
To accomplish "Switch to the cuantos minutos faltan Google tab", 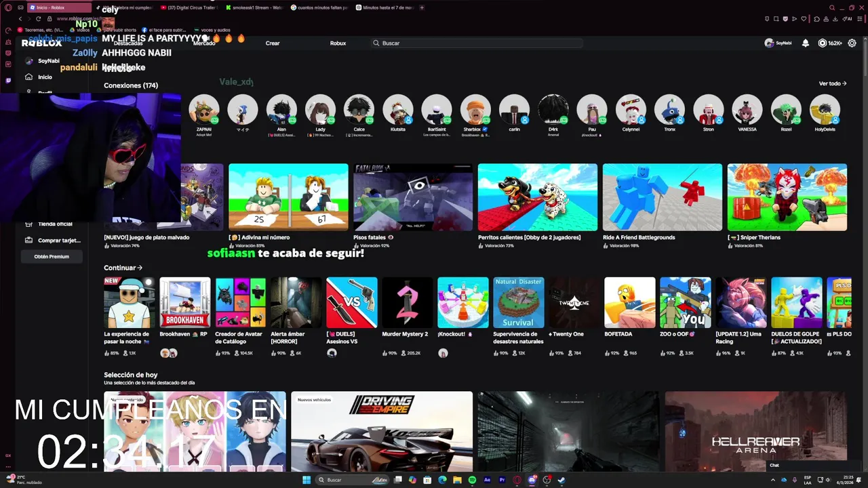I will pos(321,7).
